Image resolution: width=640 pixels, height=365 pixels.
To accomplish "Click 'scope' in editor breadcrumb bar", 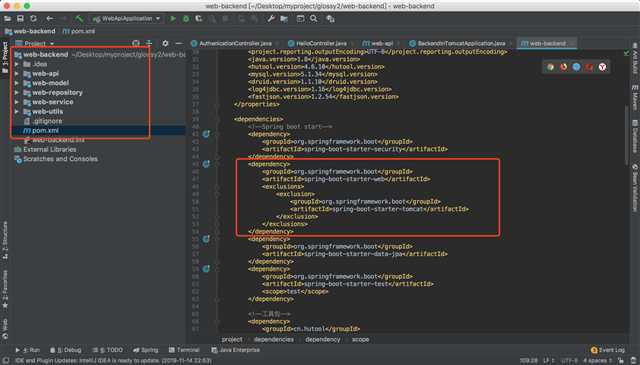I will click(360, 339).
